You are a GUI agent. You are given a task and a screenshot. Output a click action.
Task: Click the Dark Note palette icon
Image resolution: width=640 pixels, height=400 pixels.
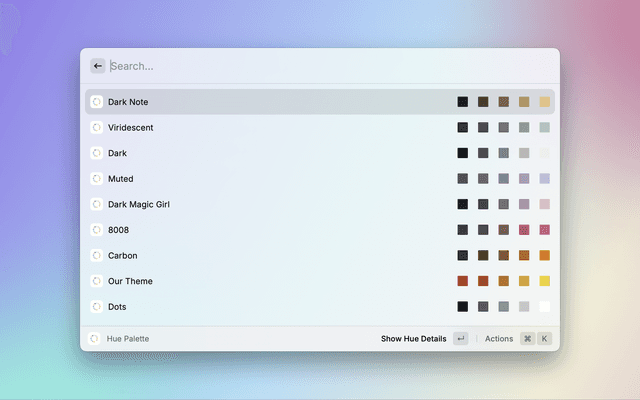(x=96, y=102)
